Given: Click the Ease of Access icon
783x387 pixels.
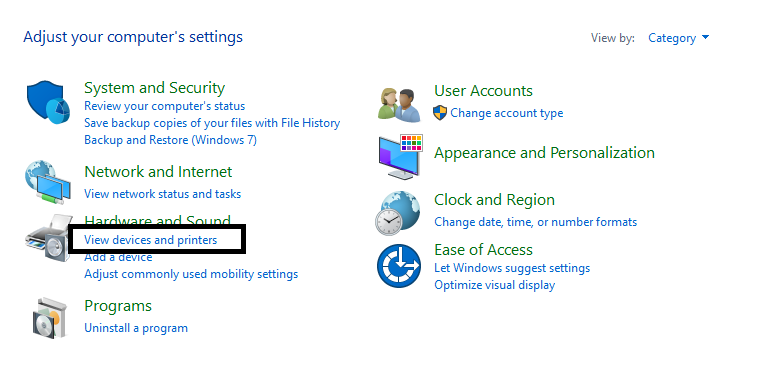Looking at the screenshot, I should (x=398, y=265).
